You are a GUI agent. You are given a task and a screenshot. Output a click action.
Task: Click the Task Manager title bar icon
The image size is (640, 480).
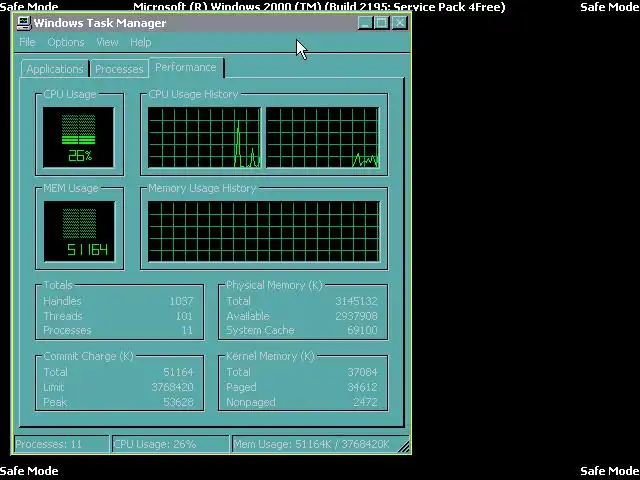[x=24, y=23]
